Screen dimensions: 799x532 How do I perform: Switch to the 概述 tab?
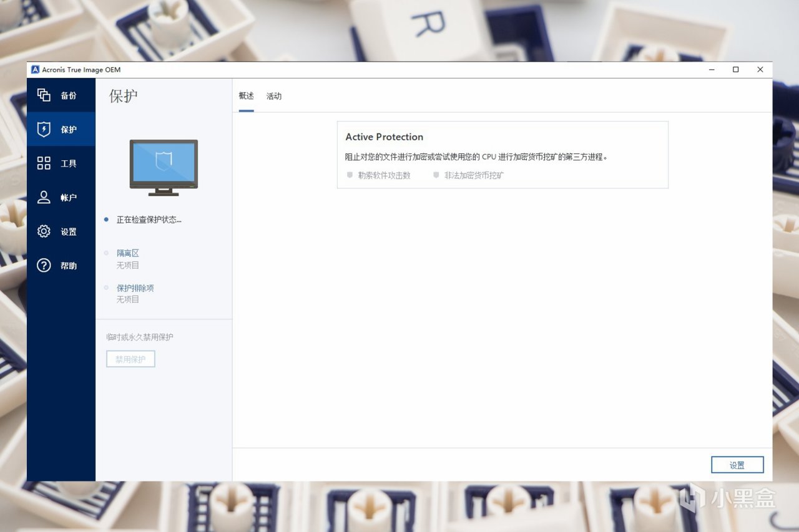(x=247, y=96)
